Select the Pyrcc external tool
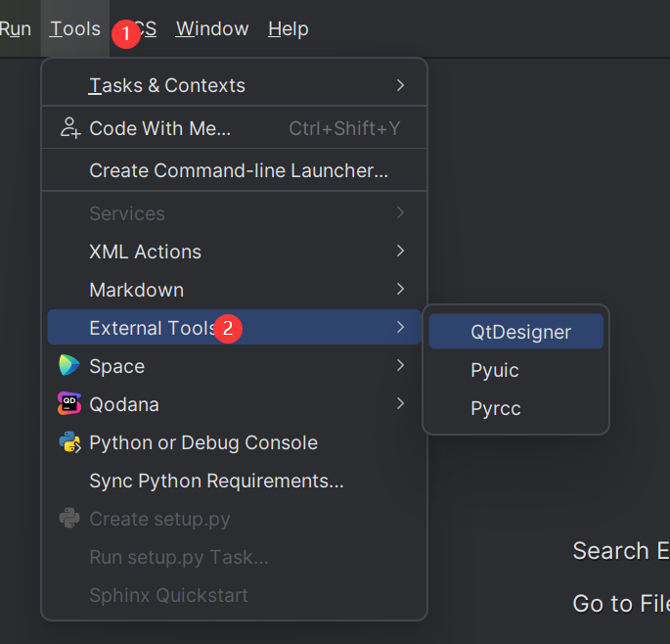 coord(496,408)
